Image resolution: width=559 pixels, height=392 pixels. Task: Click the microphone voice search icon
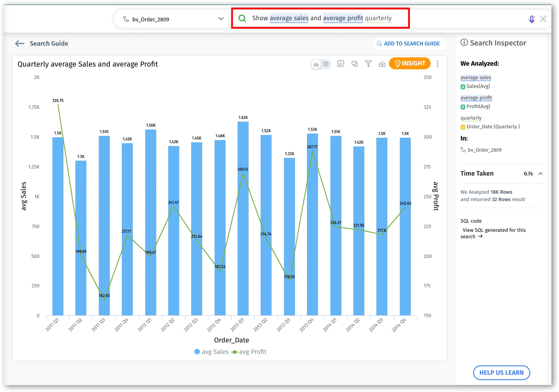tap(532, 19)
